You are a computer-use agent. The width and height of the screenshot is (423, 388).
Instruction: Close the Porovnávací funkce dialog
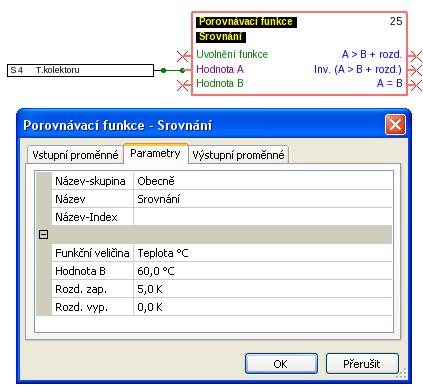pyautogui.click(x=395, y=125)
